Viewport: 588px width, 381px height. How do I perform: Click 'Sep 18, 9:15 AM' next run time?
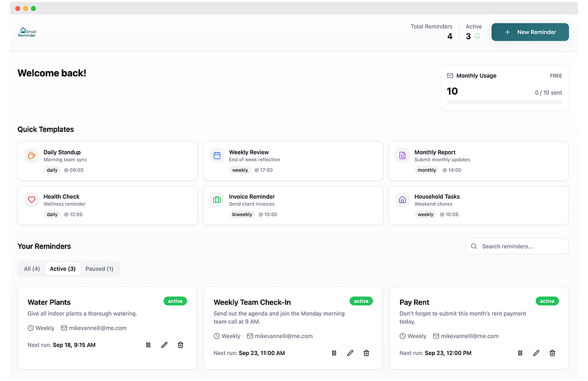click(74, 345)
